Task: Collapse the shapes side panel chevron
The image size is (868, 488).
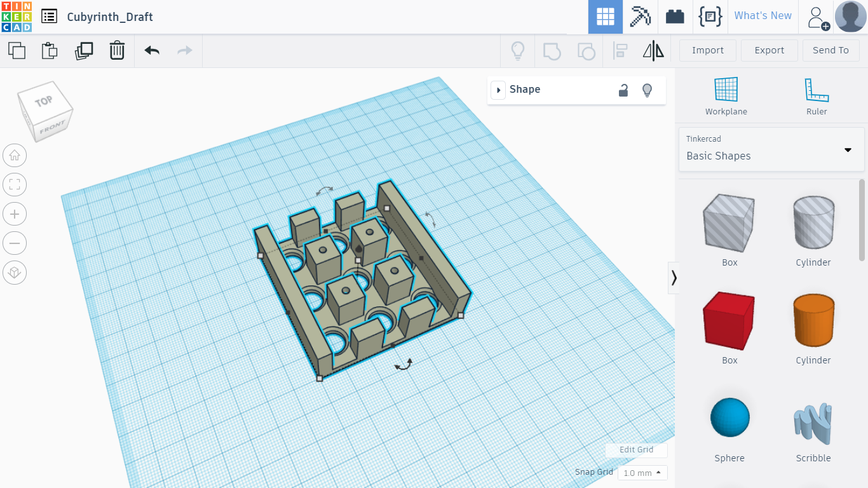Action: pos(674,278)
